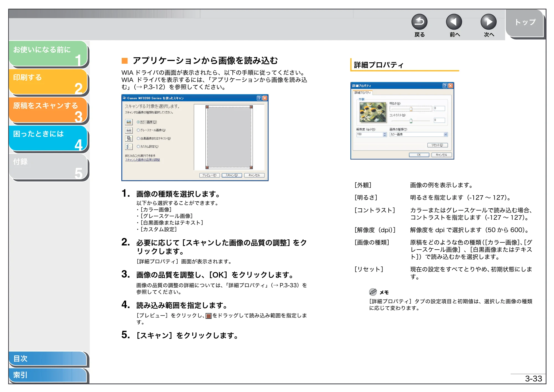Click the black-and-white text type icon

click(129, 139)
